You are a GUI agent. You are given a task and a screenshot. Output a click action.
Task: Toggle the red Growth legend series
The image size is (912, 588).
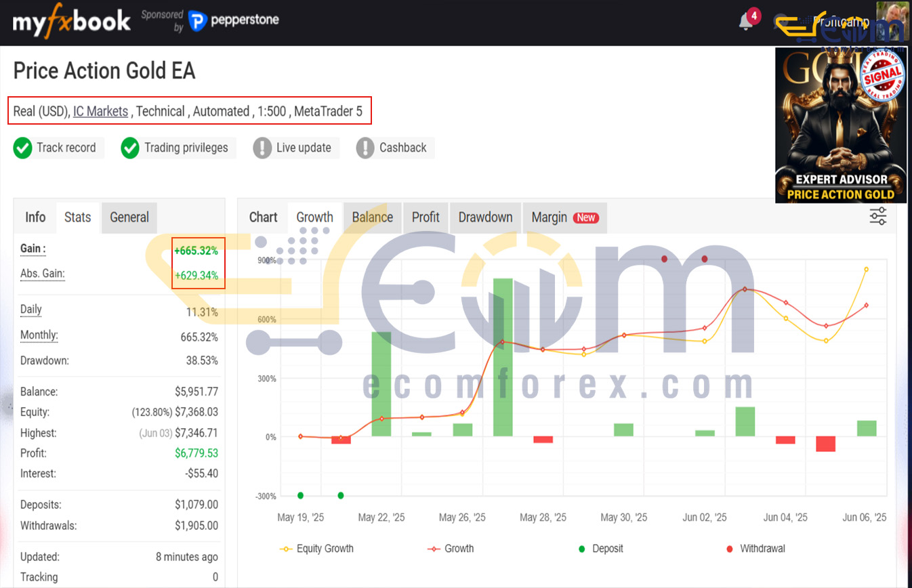(x=451, y=549)
